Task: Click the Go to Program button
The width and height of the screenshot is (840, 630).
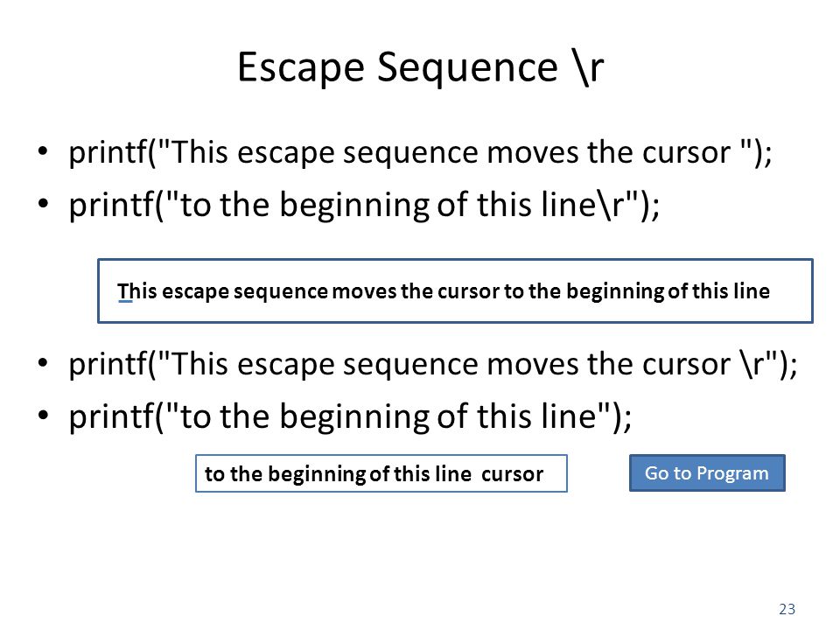Action: pos(707,473)
